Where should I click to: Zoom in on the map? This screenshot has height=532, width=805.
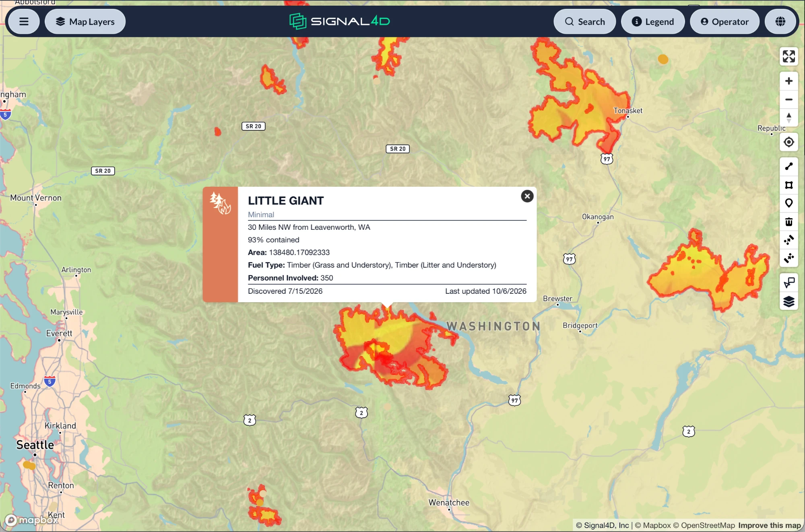click(x=788, y=81)
